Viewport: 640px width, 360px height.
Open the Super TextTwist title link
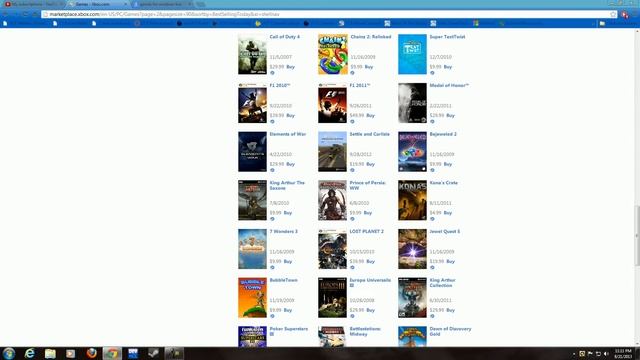pyautogui.click(x=447, y=37)
